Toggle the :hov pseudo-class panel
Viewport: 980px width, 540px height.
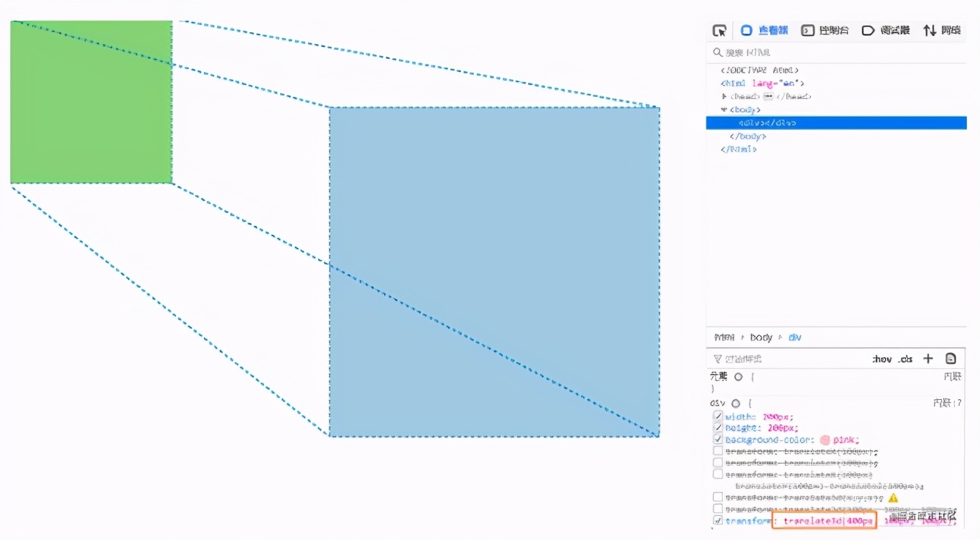(882, 359)
